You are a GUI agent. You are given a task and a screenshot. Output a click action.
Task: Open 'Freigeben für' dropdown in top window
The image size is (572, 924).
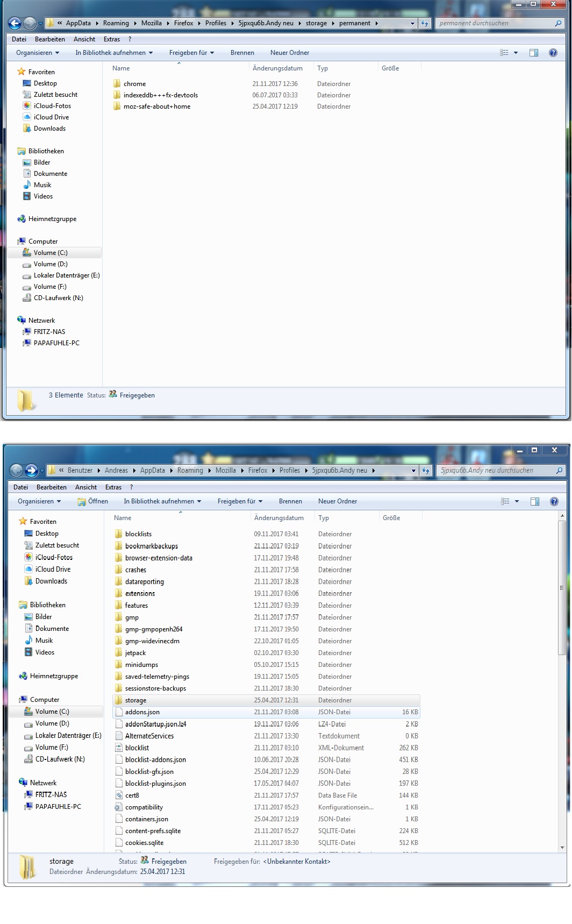tap(191, 53)
